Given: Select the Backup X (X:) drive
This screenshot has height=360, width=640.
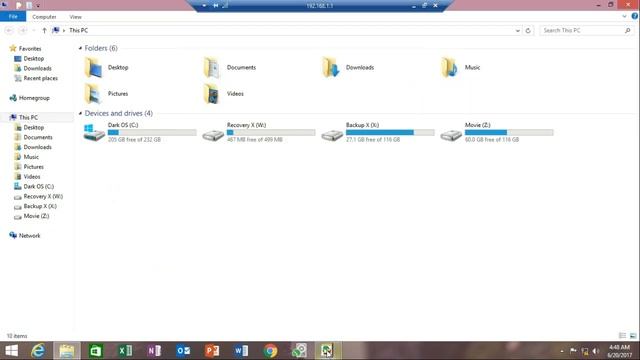Looking at the screenshot, I should click(378, 132).
